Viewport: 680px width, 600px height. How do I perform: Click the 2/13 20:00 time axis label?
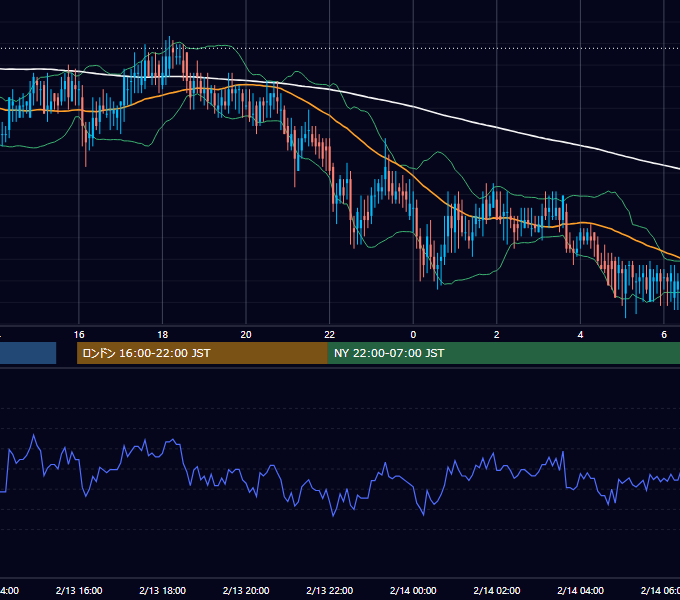click(246, 590)
